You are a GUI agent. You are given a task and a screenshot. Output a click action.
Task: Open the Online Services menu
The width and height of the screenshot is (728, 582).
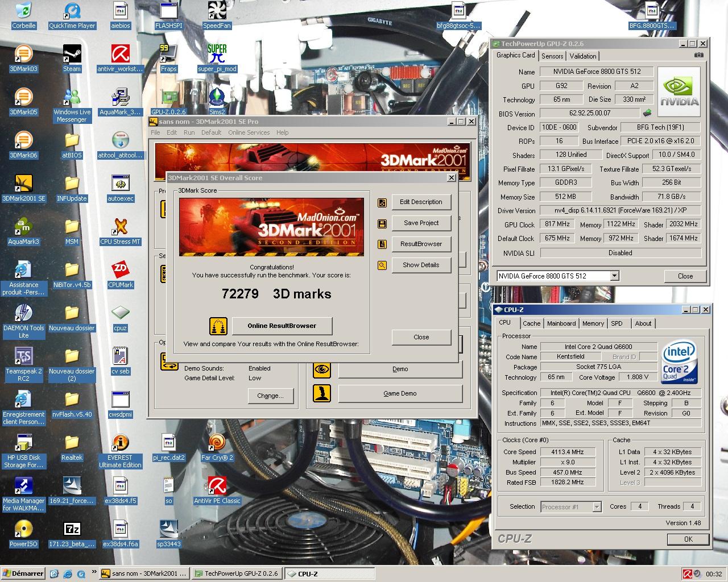[x=249, y=132]
